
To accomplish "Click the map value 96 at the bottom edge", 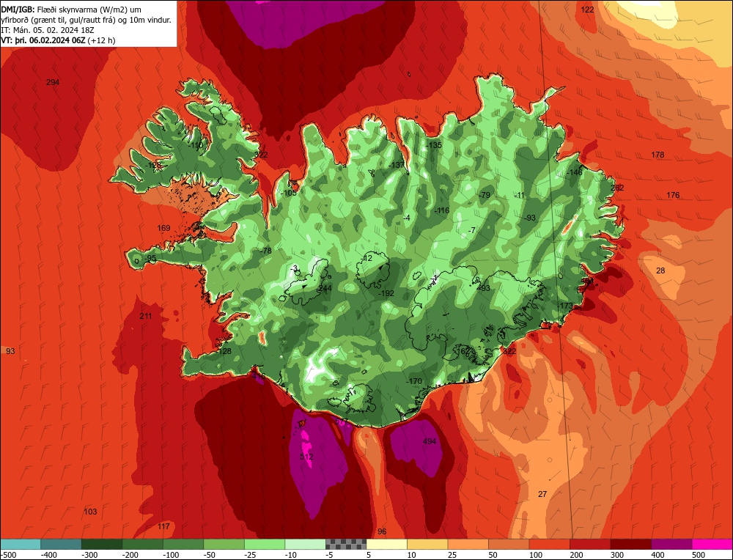I will click(382, 531).
